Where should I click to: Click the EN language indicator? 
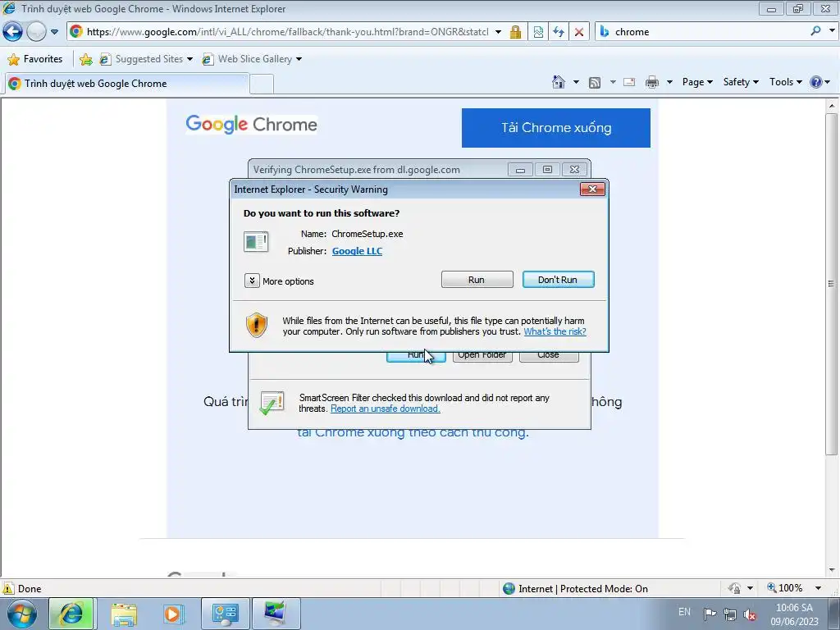[684, 612]
